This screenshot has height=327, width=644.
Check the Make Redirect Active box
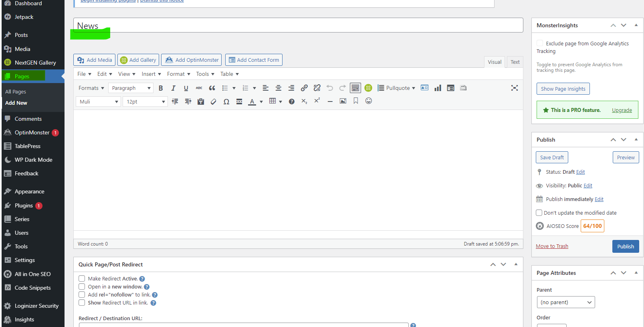82,278
